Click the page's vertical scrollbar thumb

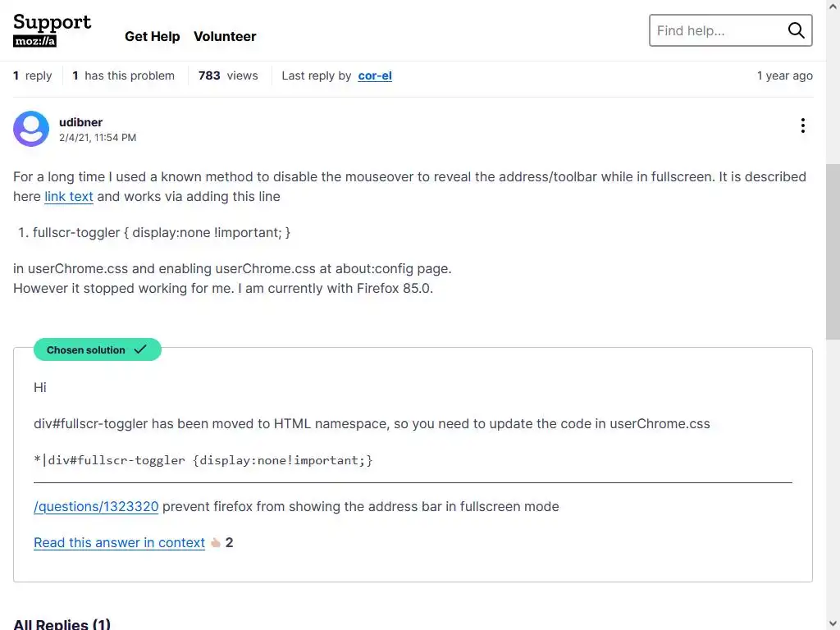coord(833,250)
